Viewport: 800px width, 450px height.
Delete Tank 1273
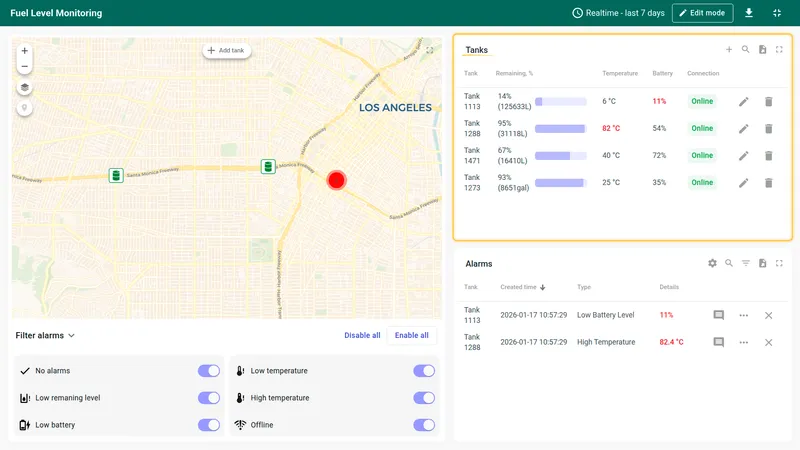click(768, 183)
